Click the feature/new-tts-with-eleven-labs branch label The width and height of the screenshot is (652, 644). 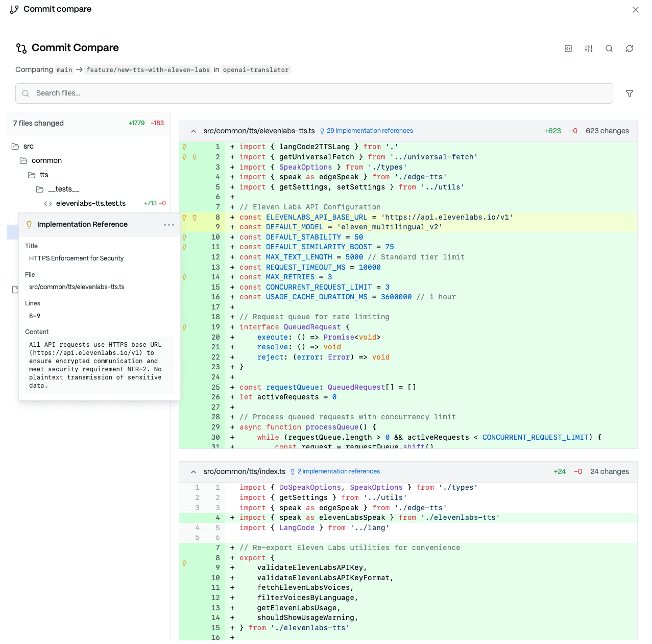pyautogui.click(x=148, y=70)
